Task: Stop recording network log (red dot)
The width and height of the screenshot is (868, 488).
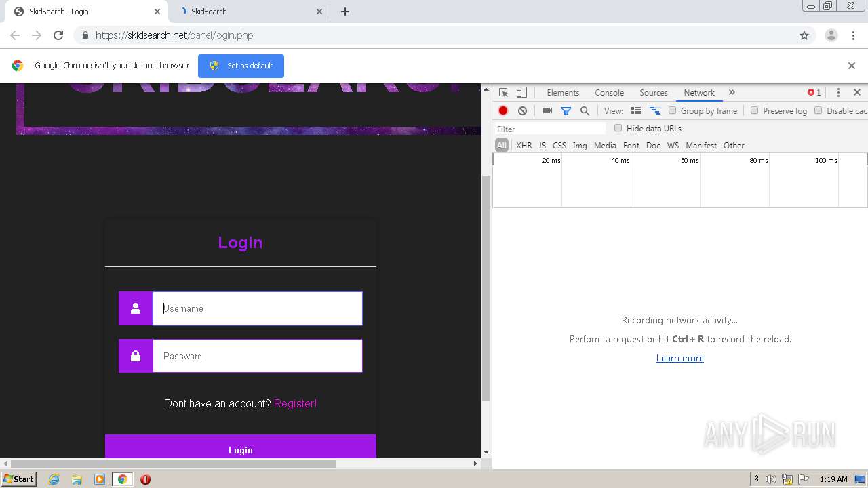Action: pyautogui.click(x=503, y=110)
